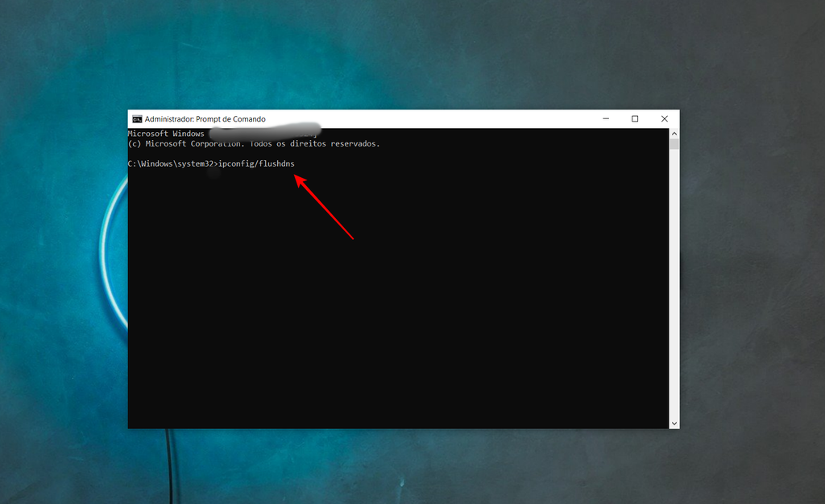Image resolution: width=825 pixels, height=504 pixels.
Task: Open the Command Prompt system menu icon
Action: point(138,119)
